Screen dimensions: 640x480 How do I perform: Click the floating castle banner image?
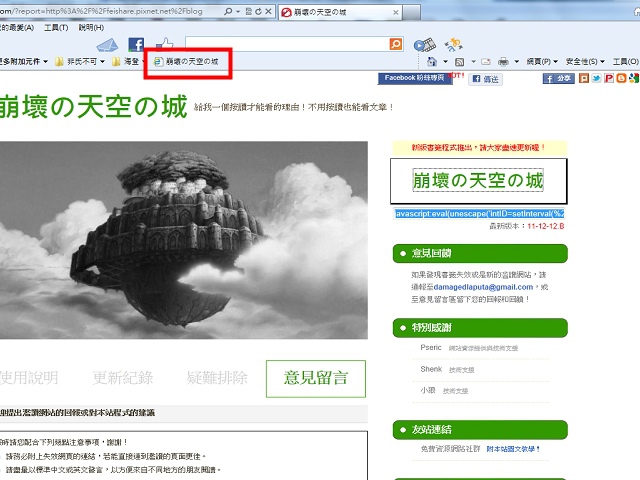point(184,240)
